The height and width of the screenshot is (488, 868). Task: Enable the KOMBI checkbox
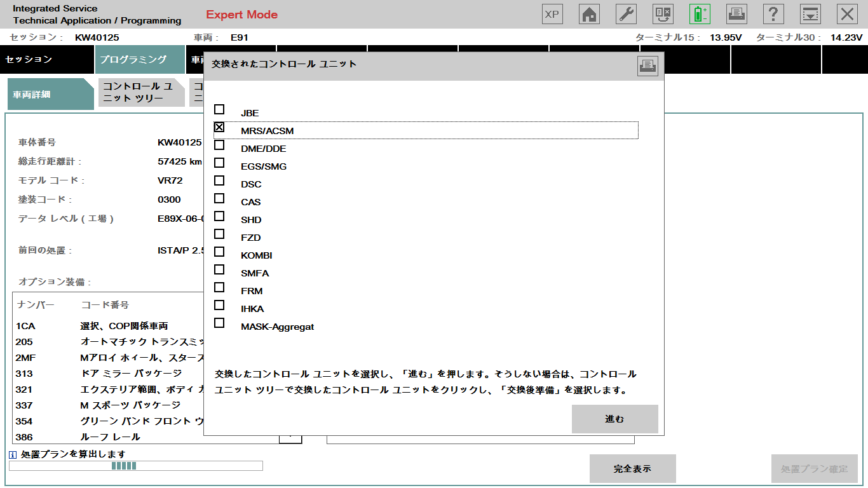click(219, 252)
